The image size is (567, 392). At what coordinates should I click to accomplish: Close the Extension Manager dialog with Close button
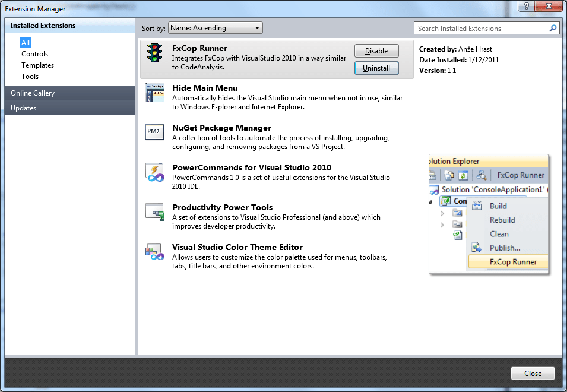click(x=533, y=373)
